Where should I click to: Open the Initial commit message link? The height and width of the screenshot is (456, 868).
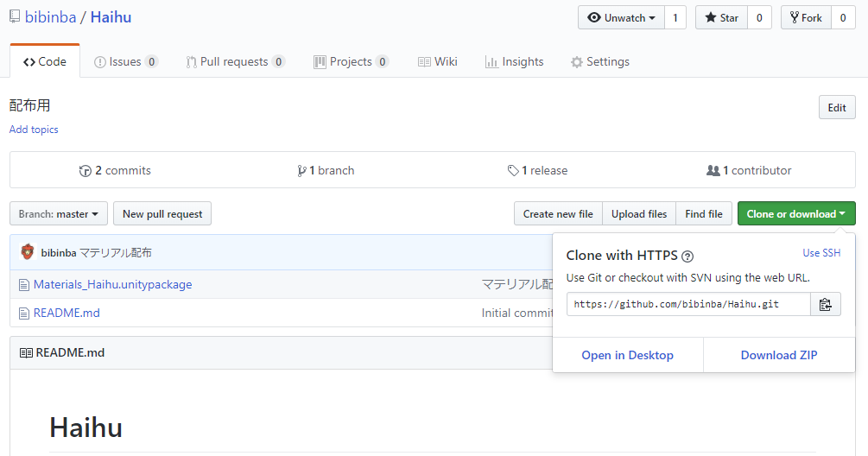[x=517, y=313]
